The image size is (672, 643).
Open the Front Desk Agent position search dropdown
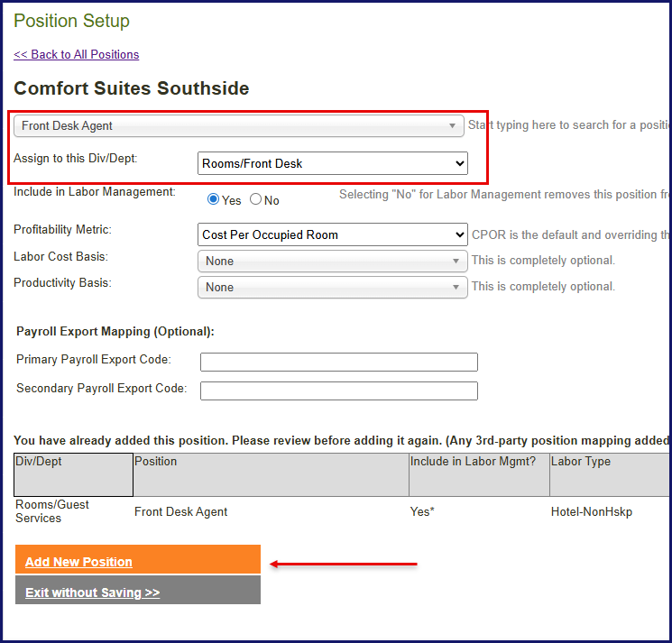click(239, 126)
